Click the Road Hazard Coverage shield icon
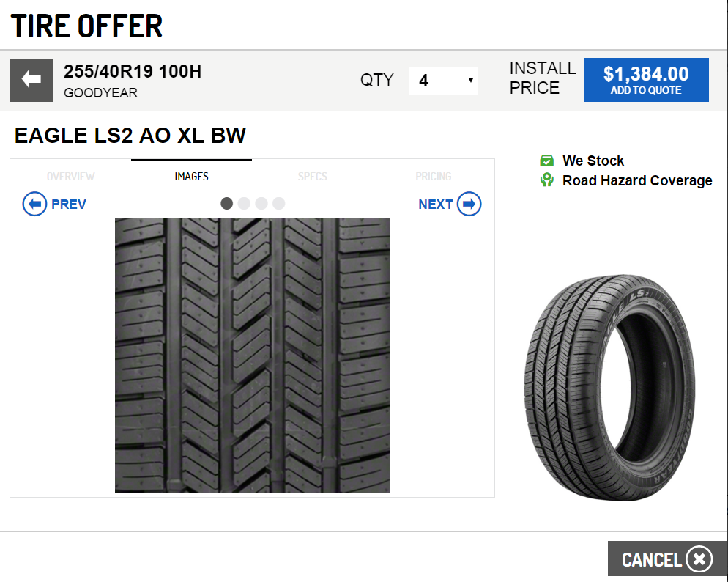The image size is (728, 582). tap(546, 180)
